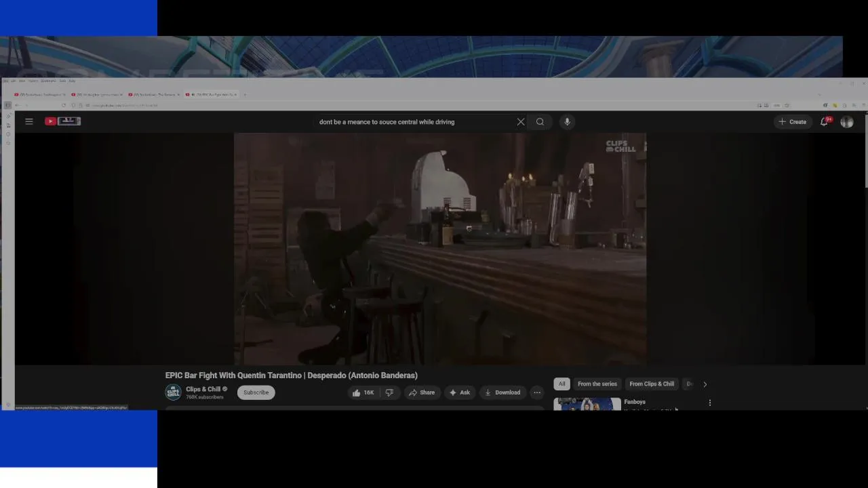Dislike the video
868x488 pixels.
(389, 392)
